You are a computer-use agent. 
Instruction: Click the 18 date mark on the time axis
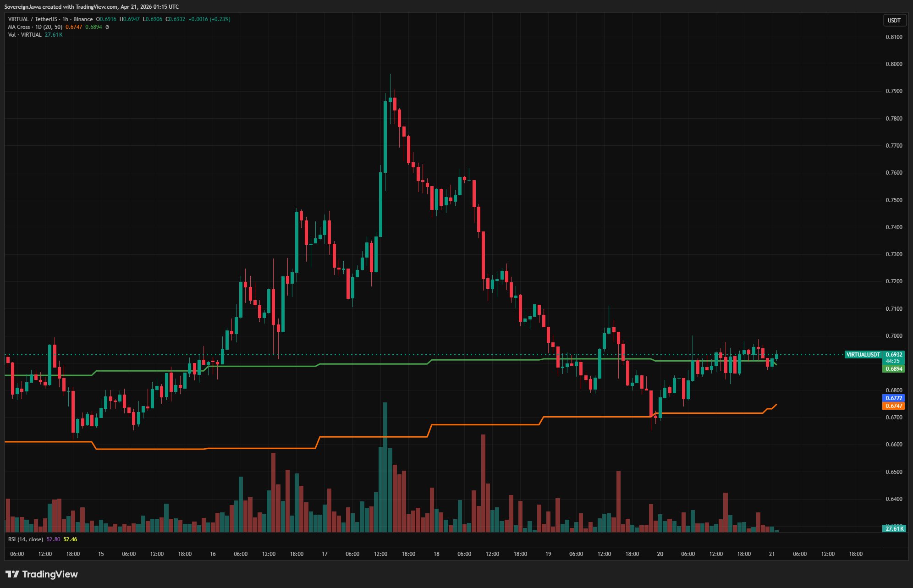(436, 554)
